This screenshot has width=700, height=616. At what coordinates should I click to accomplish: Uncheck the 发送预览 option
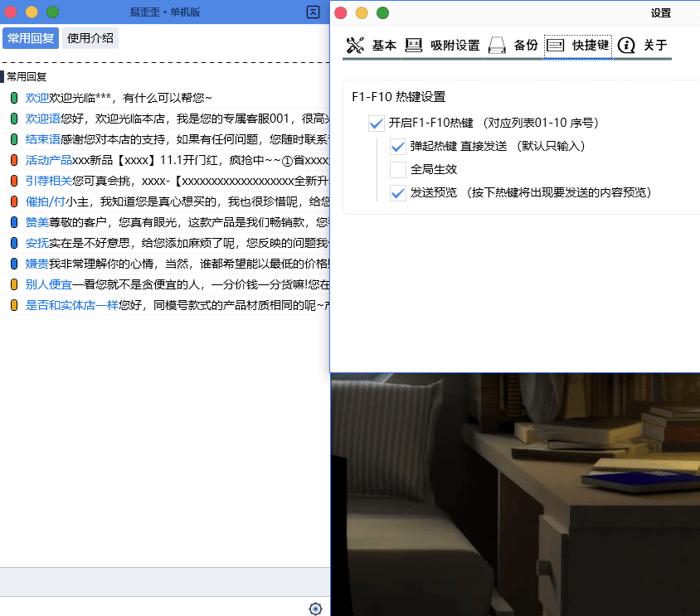coord(396,192)
